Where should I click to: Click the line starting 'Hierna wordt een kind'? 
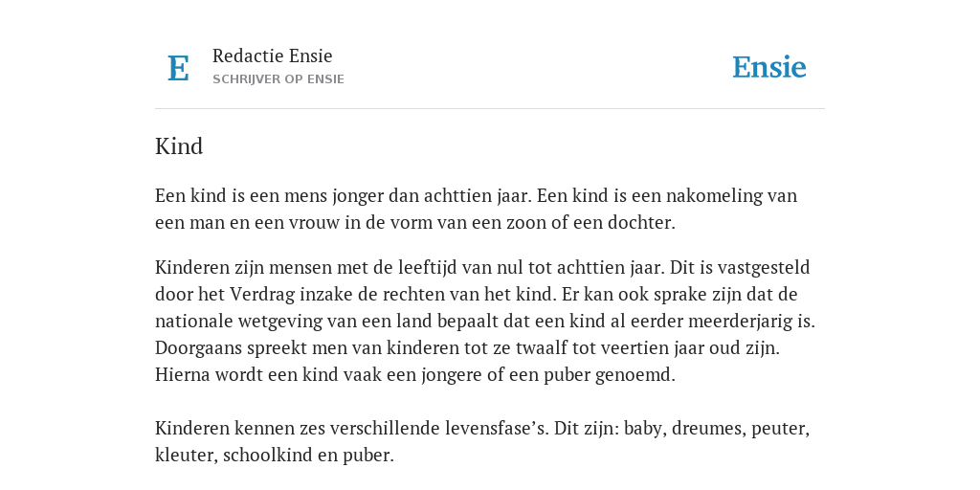415,374
